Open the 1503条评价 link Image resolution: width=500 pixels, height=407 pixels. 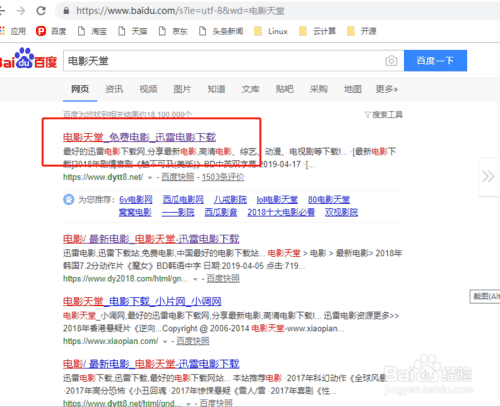point(223,177)
